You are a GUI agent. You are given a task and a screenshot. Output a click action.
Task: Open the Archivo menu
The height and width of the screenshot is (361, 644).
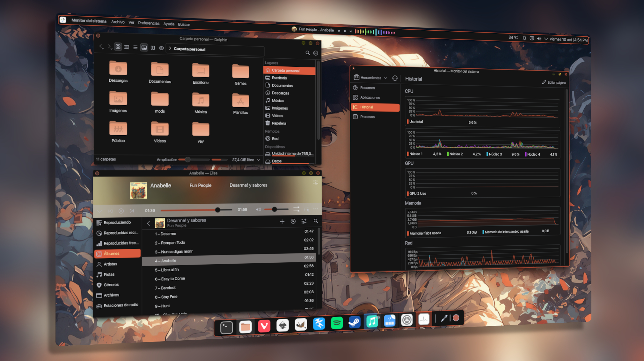(x=118, y=22)
